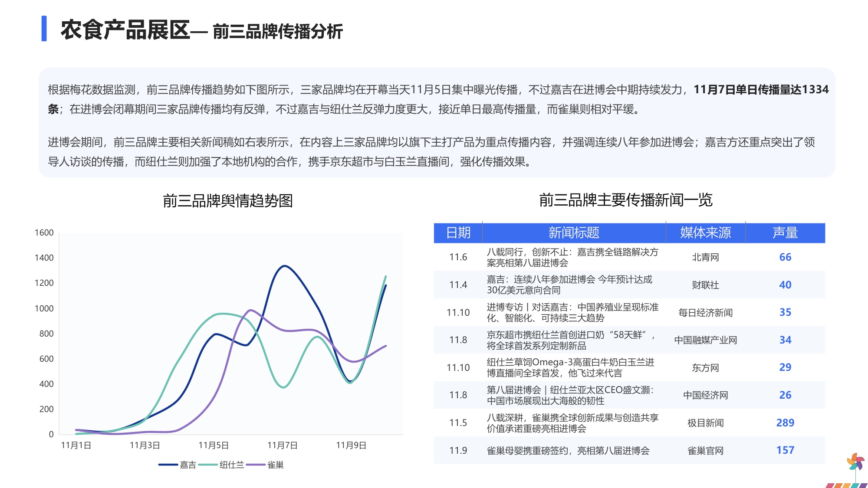Click the volume value 289 for 极目新闻

pyautogui.click(x=786, y=423)
